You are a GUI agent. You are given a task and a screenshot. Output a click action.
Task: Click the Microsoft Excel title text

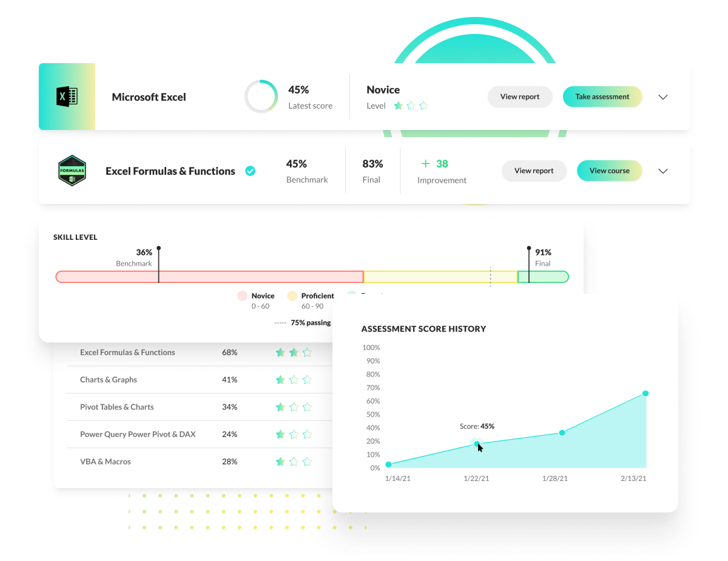(149, 97)
